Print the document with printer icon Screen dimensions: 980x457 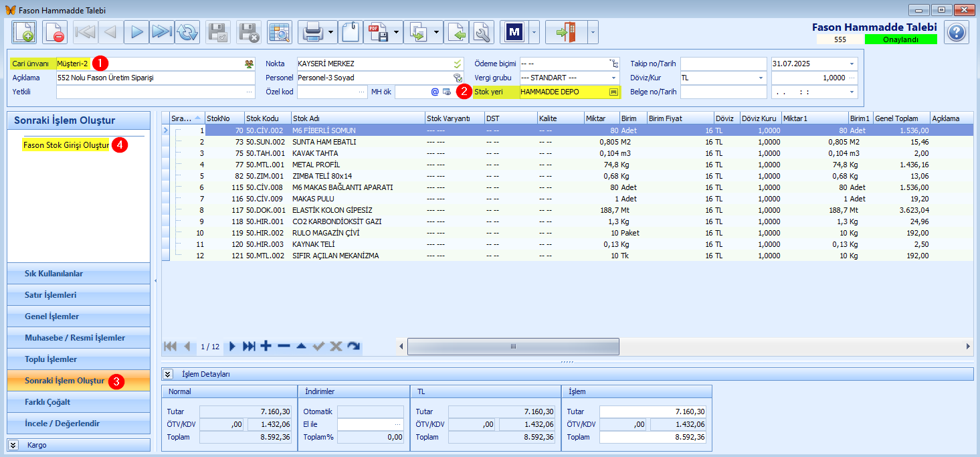coord(312,32)
